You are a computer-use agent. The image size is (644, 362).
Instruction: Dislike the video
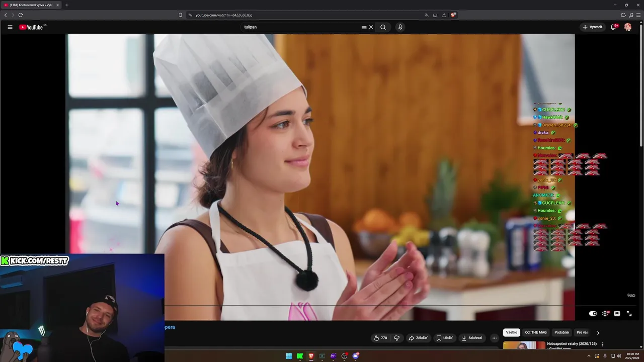point(396,338)
